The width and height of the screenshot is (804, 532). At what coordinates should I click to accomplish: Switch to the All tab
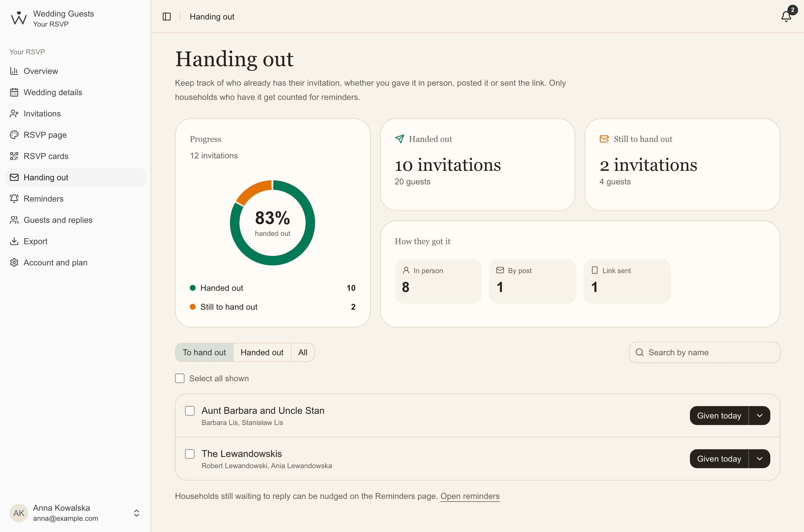(x=303, y=352)
